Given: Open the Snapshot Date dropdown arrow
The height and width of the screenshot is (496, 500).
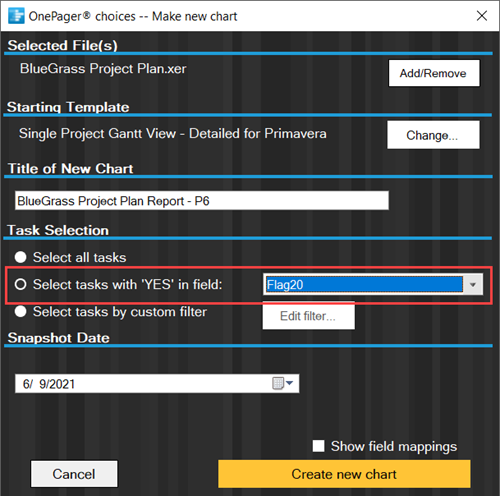Looking at the screenshot, I should (x=289, y=383).
